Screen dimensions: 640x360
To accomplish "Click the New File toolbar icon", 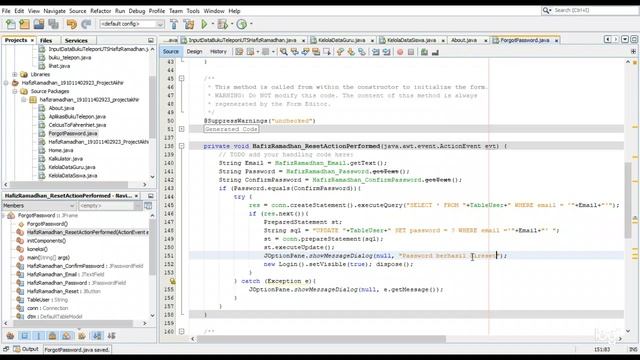I will pyautogui.click(x=10, y=24).
